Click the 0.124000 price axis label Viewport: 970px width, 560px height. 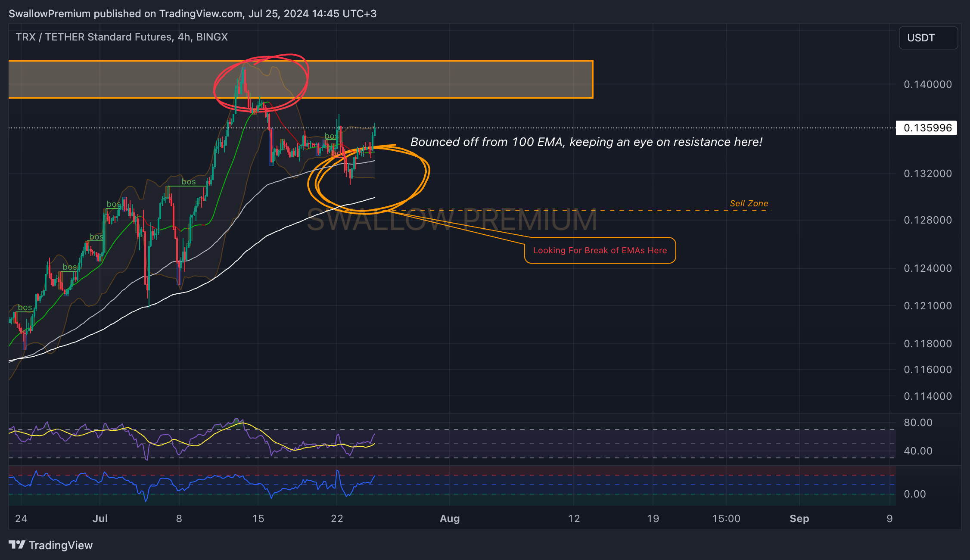pos(928,268)
